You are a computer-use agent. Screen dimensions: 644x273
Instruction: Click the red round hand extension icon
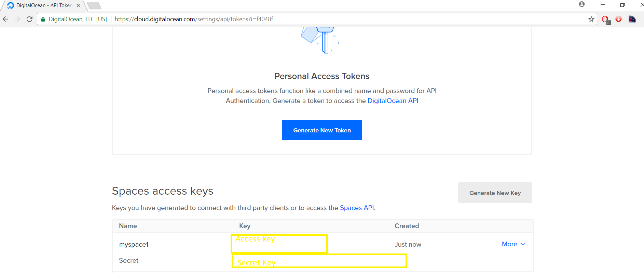coord(618,19)
